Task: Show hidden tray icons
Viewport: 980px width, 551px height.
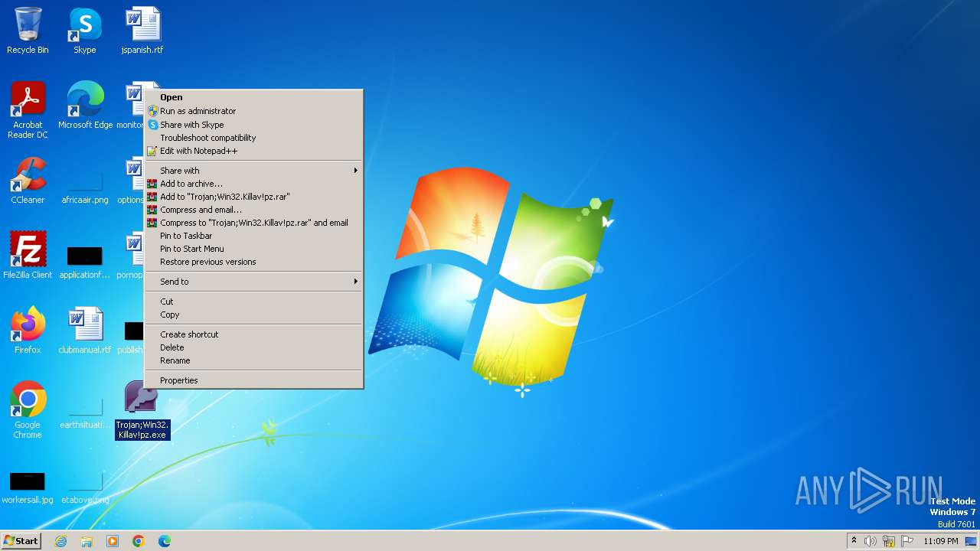Action: point(854,541)
